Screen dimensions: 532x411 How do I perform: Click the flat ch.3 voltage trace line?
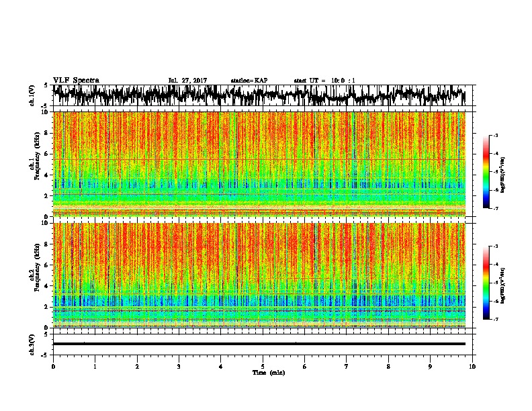(259, 344)
